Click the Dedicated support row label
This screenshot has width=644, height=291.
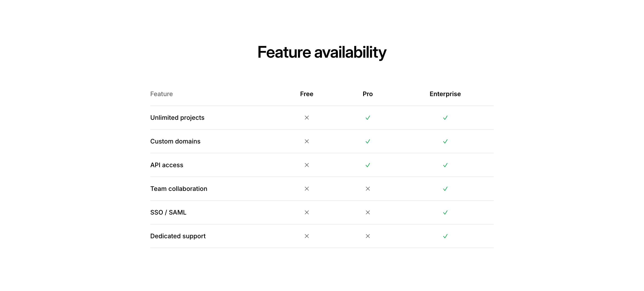[178, 236]
